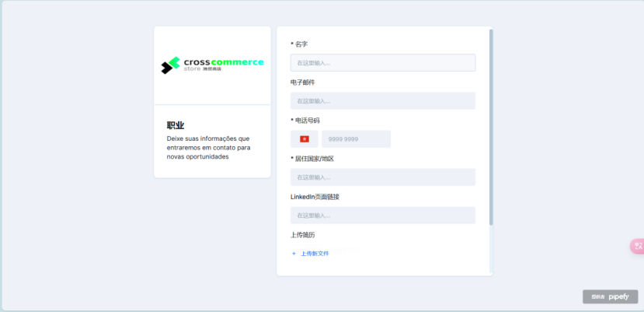Click the 电话号码 field label

pyautogui.click(x=307, y=121)
